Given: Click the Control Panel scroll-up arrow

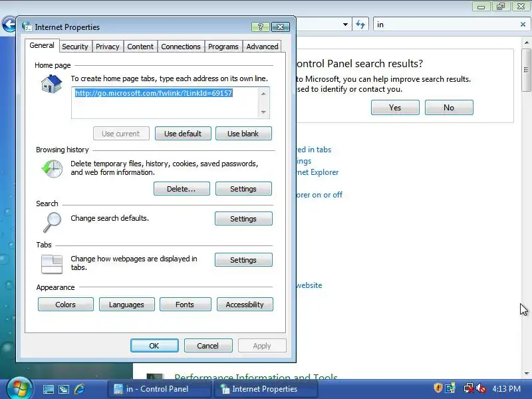Looking at the screenshot, I should (x=526, y=43).
